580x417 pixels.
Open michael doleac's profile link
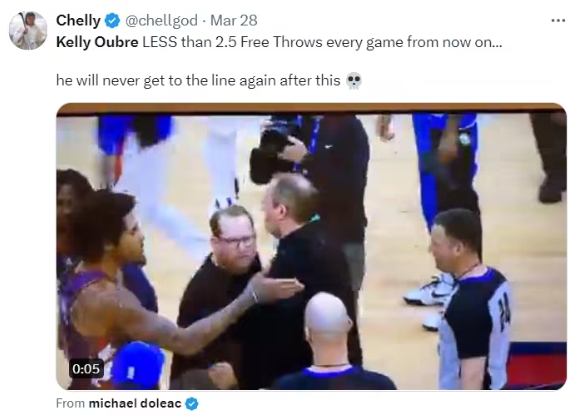click(135, 403)
